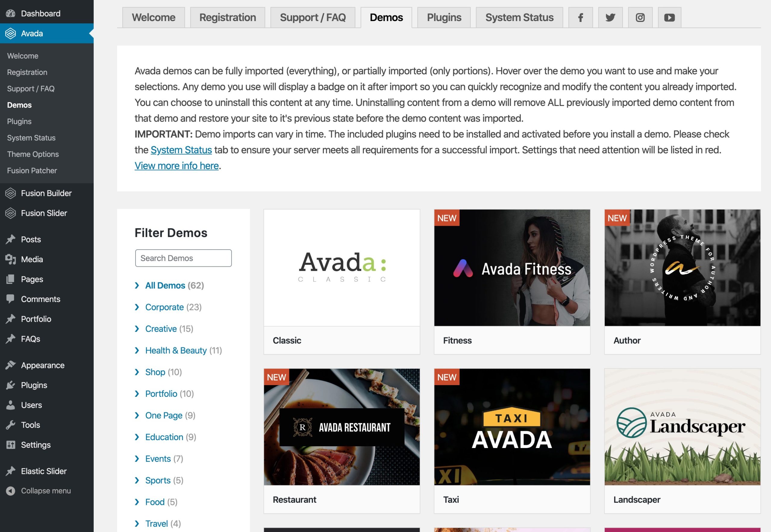
Task: Toggle Collapse menu at sidebar bottom
Action: 46,491
